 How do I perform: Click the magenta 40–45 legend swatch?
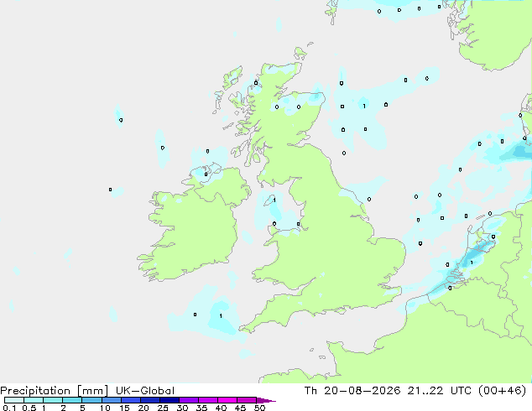(227, 400)
